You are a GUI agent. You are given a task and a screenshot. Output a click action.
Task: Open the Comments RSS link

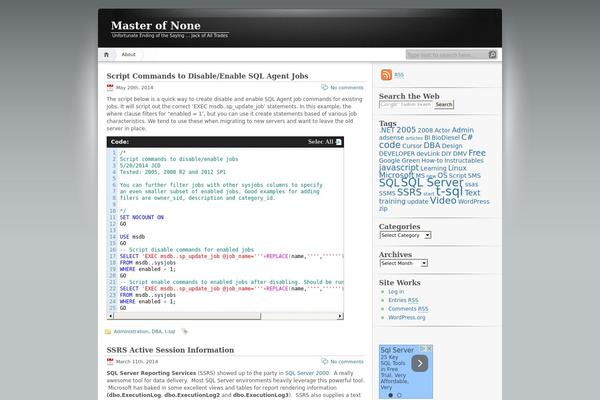(x=408, y=309)
